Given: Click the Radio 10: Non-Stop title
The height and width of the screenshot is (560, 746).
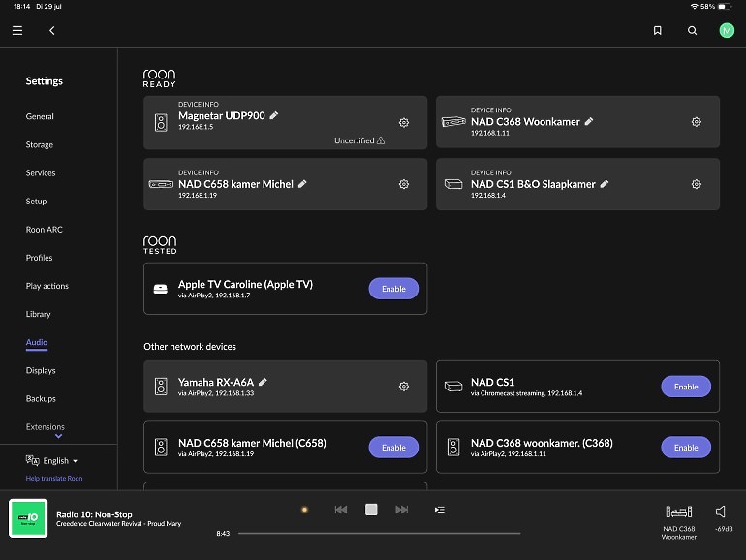Looking at the screenshot, I should click(94, 514).
